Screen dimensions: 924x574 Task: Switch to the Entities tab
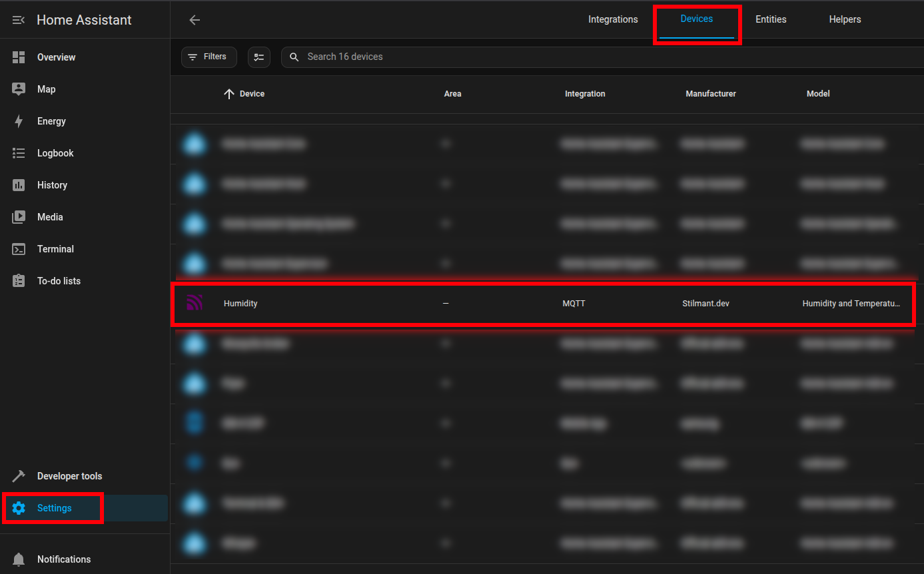pos(771,19)
